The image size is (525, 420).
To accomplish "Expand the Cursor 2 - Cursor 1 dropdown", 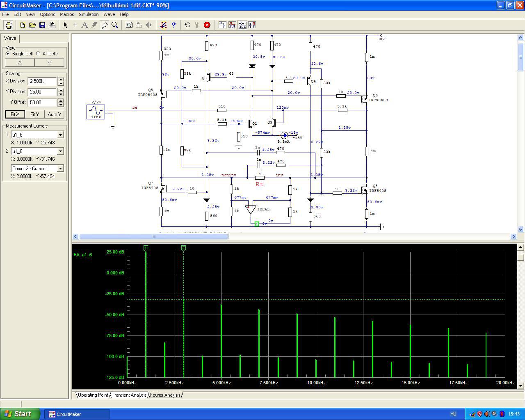I will pos(60,169).
